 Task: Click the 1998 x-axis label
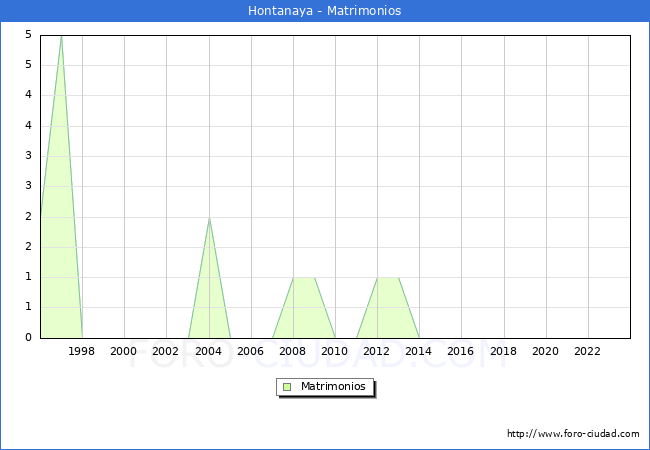81,351
